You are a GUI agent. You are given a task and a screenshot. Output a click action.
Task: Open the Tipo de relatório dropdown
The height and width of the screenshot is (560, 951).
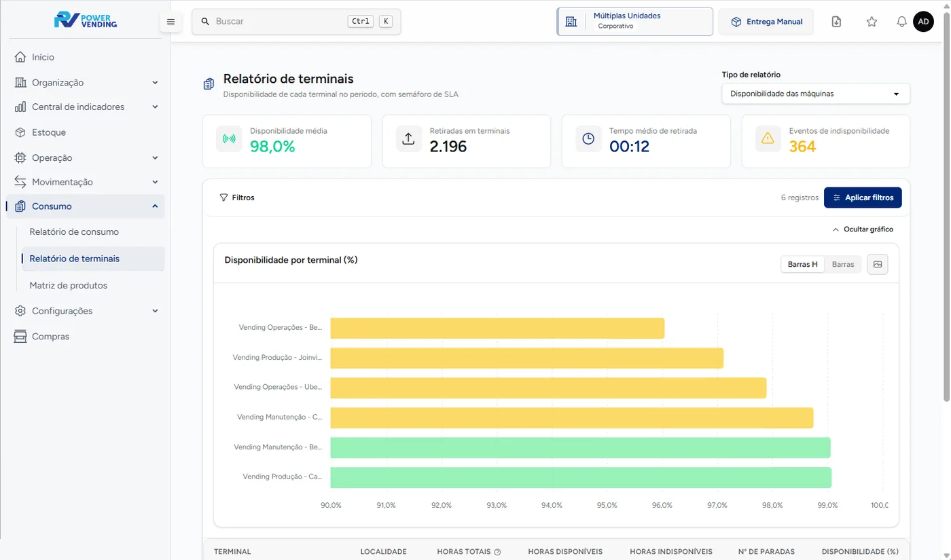[816, 94]
